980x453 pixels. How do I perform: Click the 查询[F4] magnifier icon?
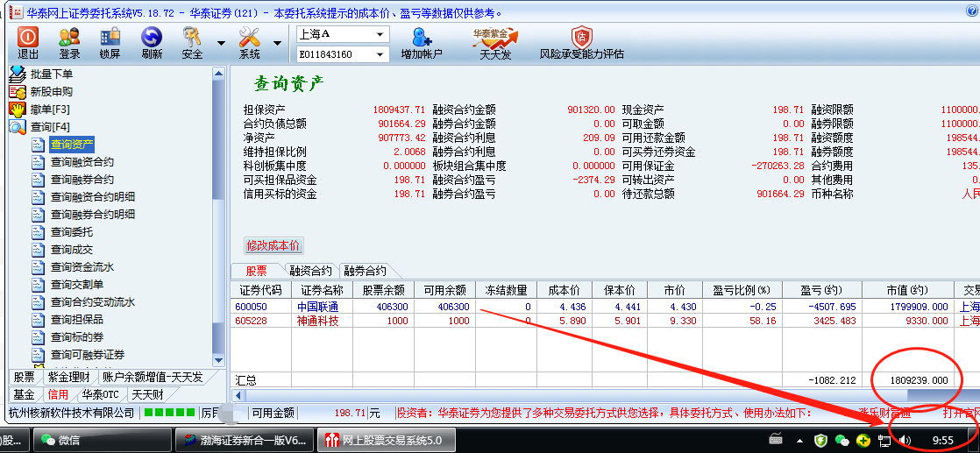coord(17,127)
